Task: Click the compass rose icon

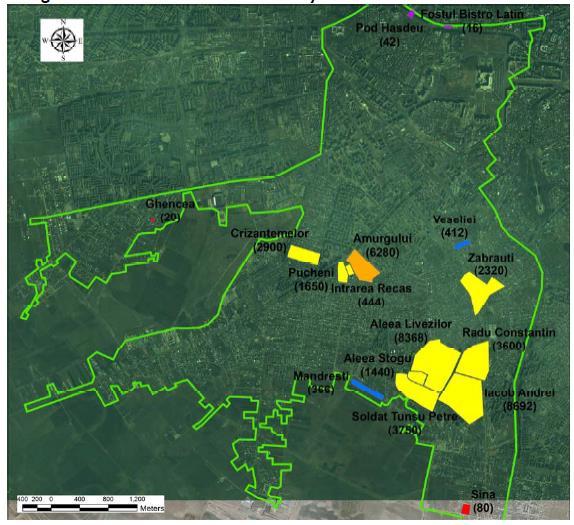Action: 62,40
